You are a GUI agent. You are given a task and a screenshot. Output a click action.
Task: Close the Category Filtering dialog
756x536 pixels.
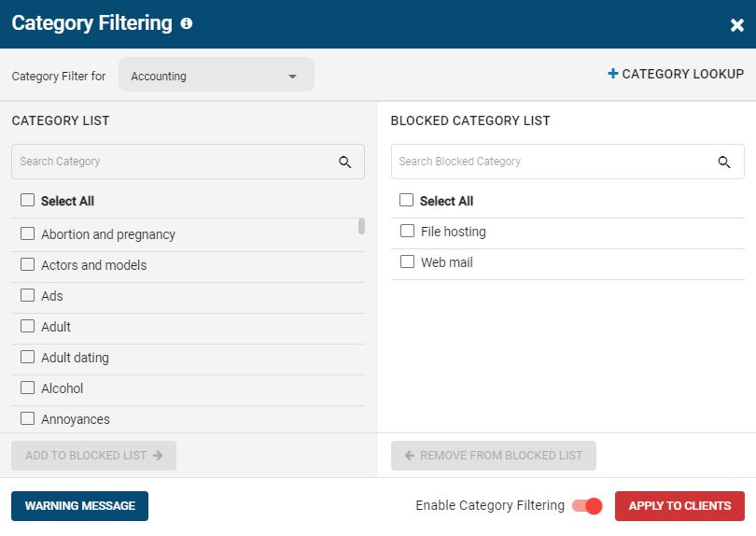click(x=736, y=25)
